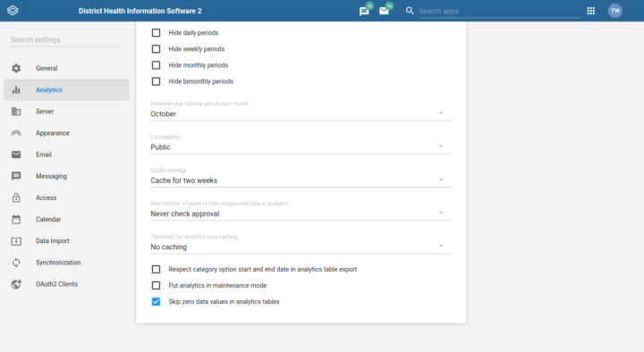Screen dimensions: 644x352
Task: Click the Access padlock icon
Action: pos(16,197)
